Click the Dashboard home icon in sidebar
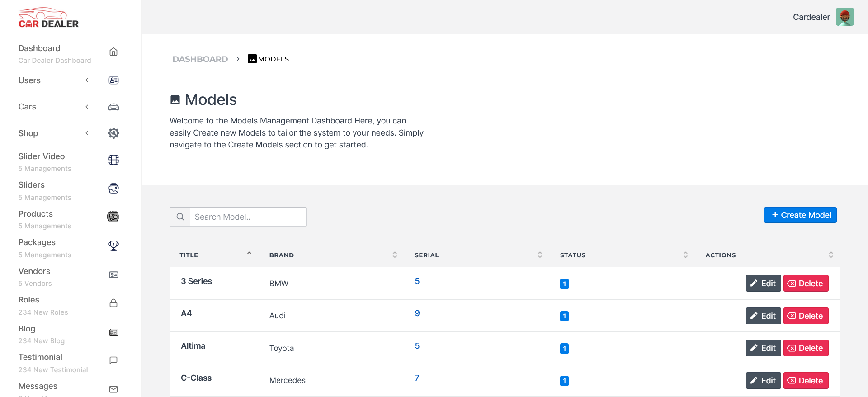Viewport: 868px width, 397px height. pyautogui.click(x=113, y=52)
